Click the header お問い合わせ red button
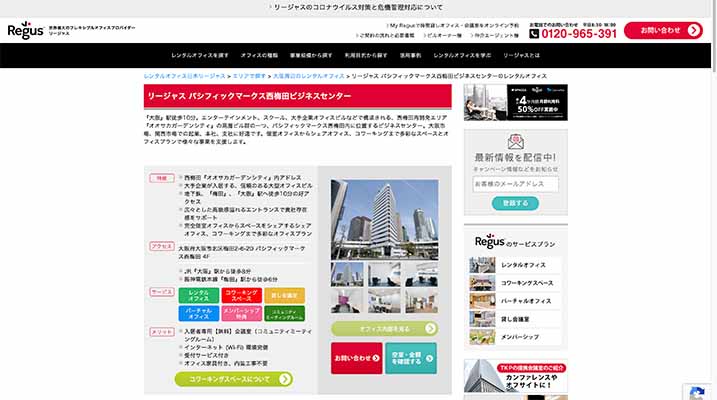Screen dimensions: 717x400 663,30
